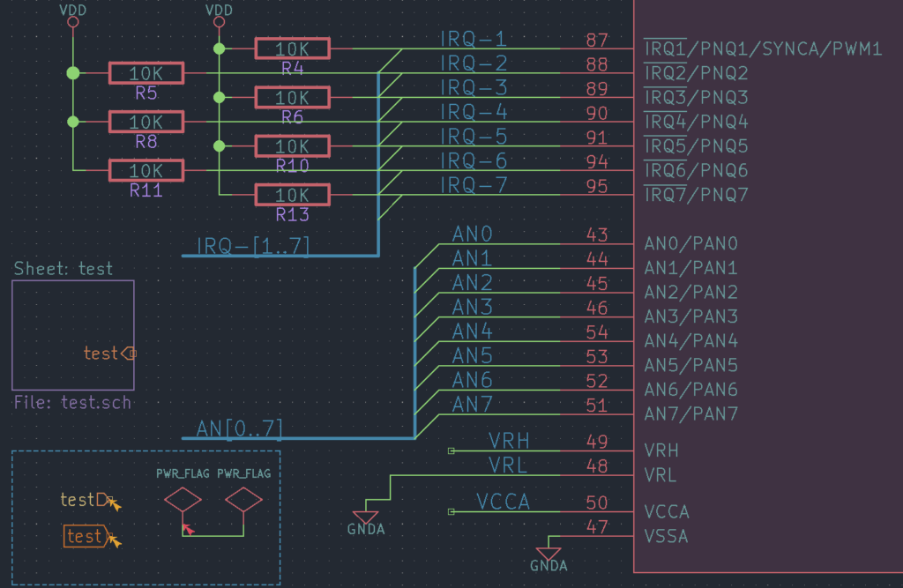This screenshot has height=588, width=903.
Task: Select resistor R8
Action: pyautogui.click(x=146, y=122)
